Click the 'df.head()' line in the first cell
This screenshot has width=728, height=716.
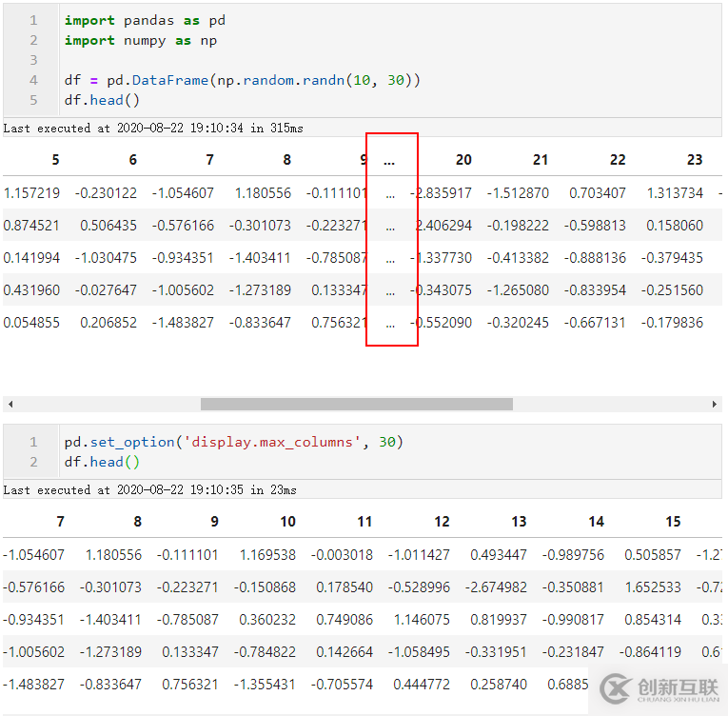click(x=102, y=100)
